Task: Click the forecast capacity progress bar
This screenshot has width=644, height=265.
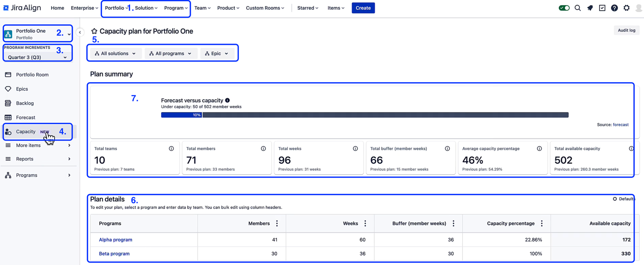Action: (x=365, y=115)
